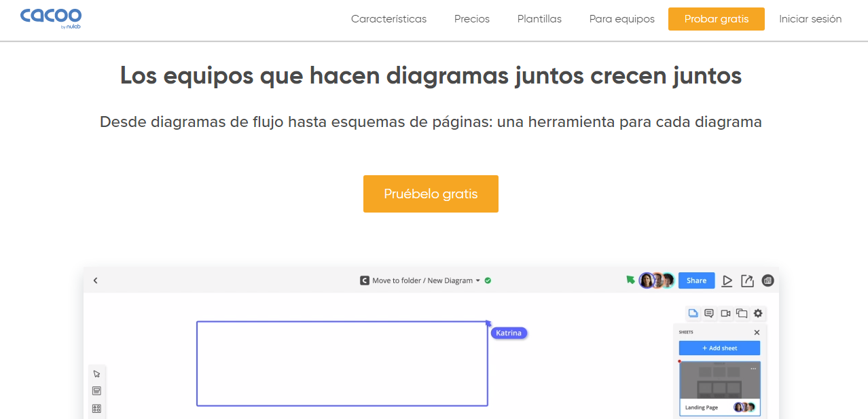Image resolution: width=868 pixels, height=419 pixels.
Task: Click the Pruébelo gratis button
Action: coord(431,194)
